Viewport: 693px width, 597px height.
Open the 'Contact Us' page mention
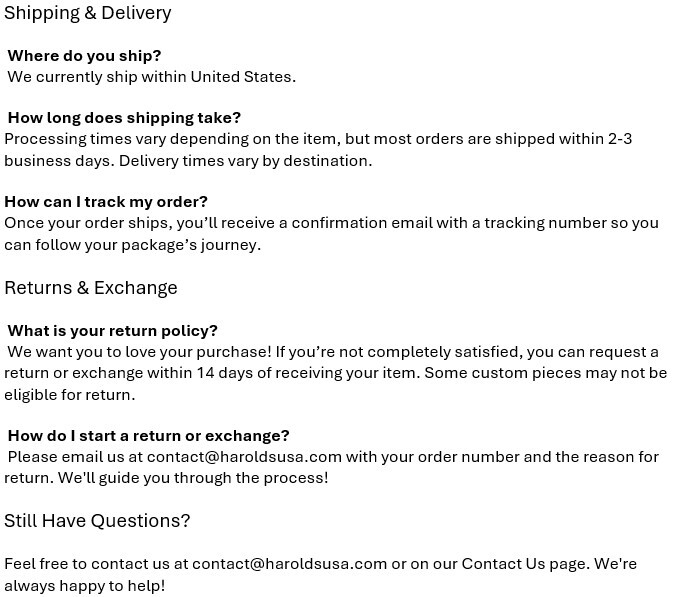[503, 564]
